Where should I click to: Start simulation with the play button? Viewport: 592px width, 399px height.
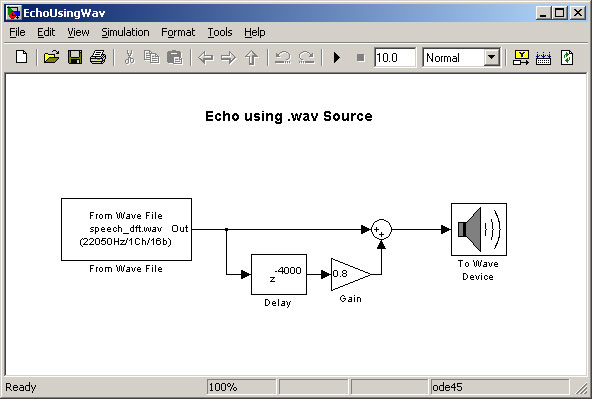(337, 57)
